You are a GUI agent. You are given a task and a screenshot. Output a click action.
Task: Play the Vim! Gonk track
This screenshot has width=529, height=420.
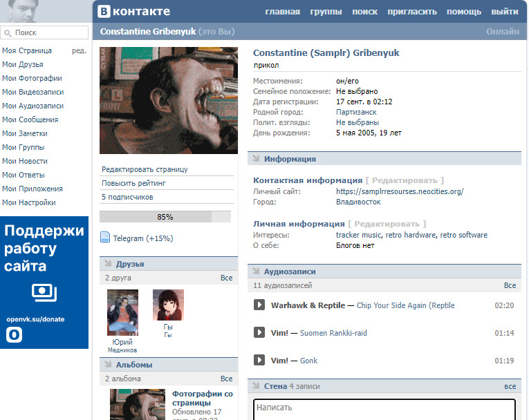[x=259, y=361]
